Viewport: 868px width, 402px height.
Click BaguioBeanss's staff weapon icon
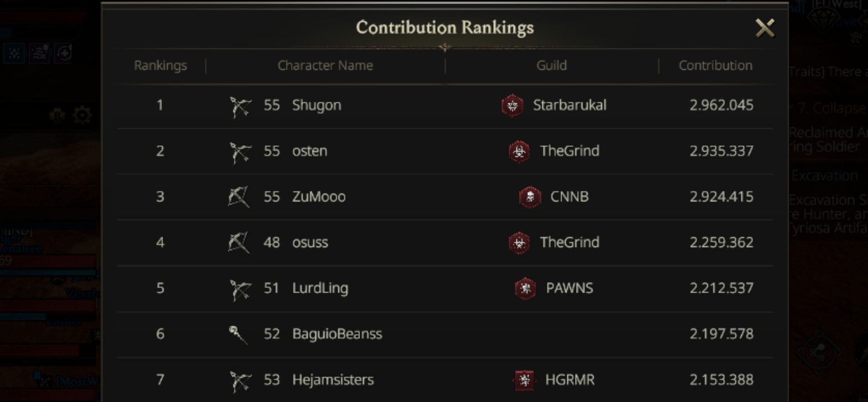(x=238, y=334)
